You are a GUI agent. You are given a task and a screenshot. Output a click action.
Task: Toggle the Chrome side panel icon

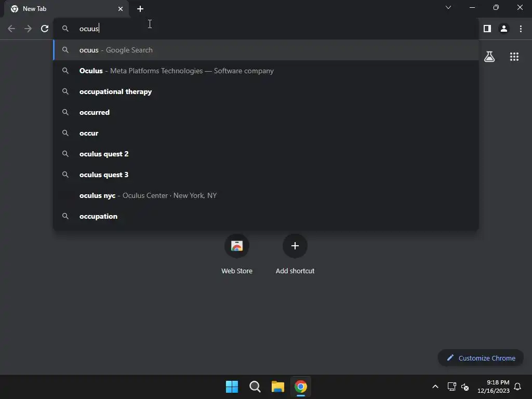pos(487,29)
